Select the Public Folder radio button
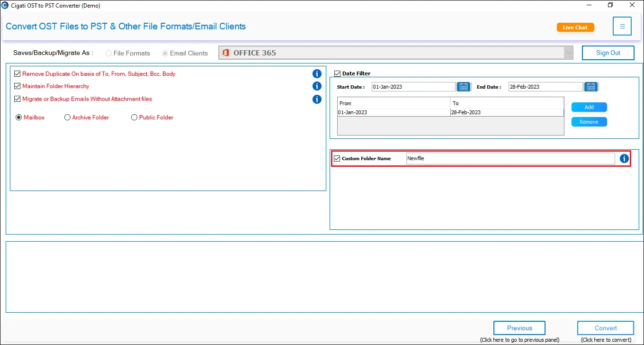644x345 pixels. [x=134, y=118]
